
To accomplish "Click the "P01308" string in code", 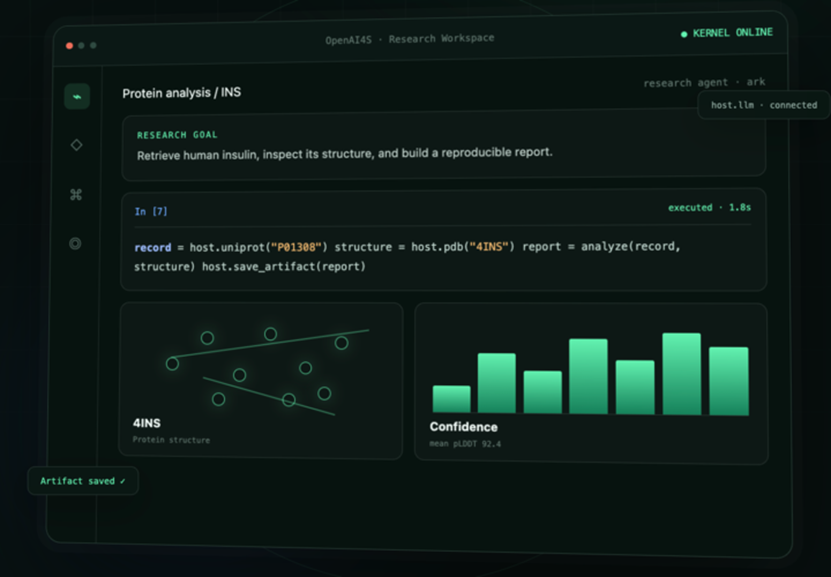I will [x=296, y=247].
